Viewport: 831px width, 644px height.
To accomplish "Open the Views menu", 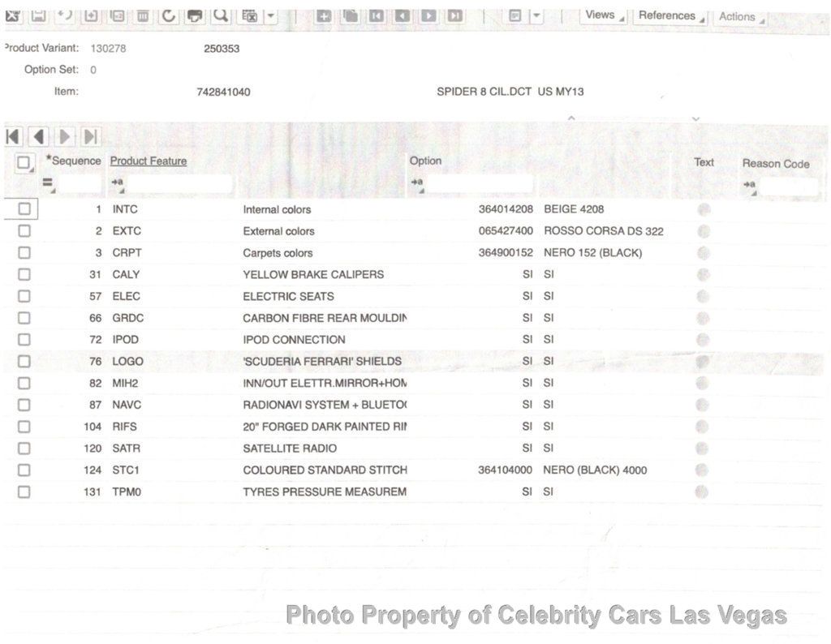I will click(x=604, y=15).
